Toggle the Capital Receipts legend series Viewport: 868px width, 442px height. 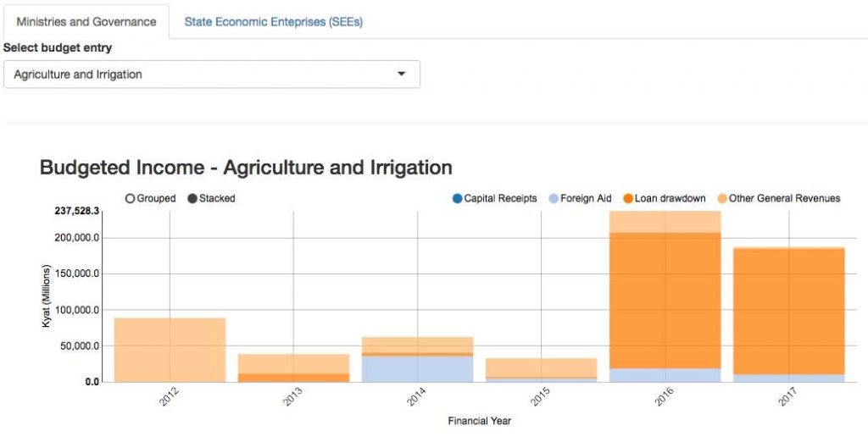(495, 198)
